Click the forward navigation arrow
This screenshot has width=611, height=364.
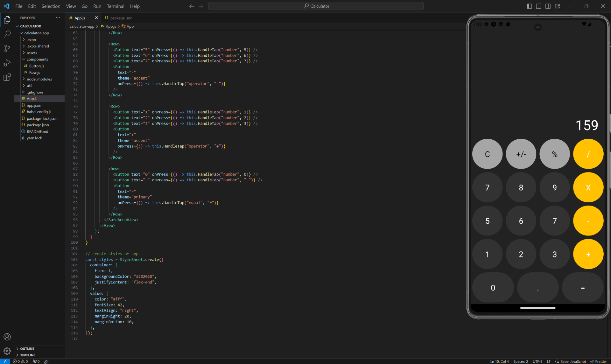pyautogui.click(x=200, y=6)
